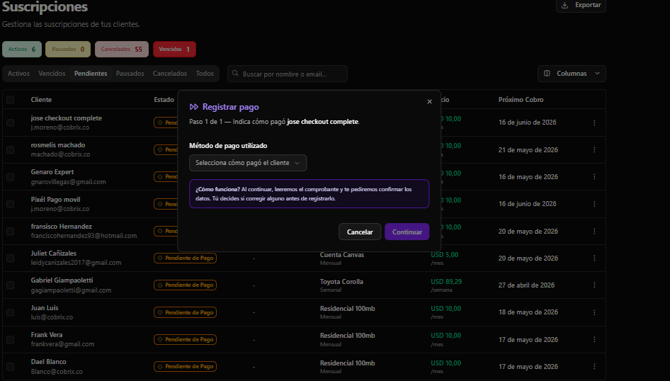Click the date 18 de mayo de 2026

pyautogui.click(x=528, y=312)
